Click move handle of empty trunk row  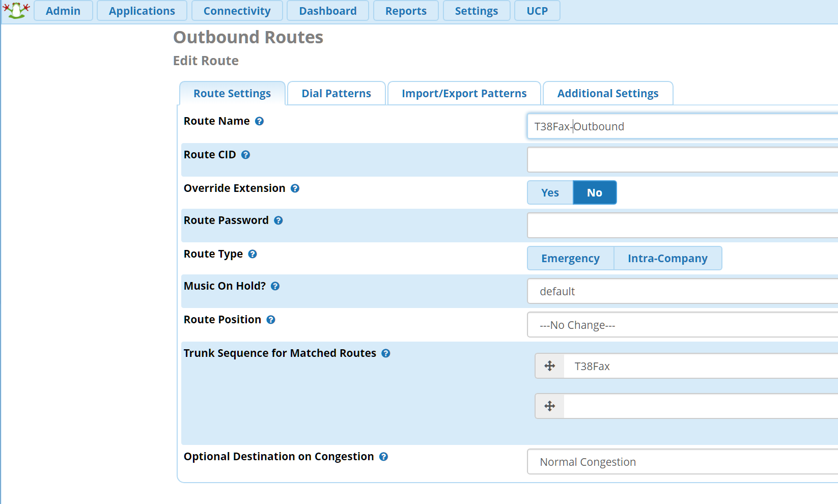click(x=549, y=406)
